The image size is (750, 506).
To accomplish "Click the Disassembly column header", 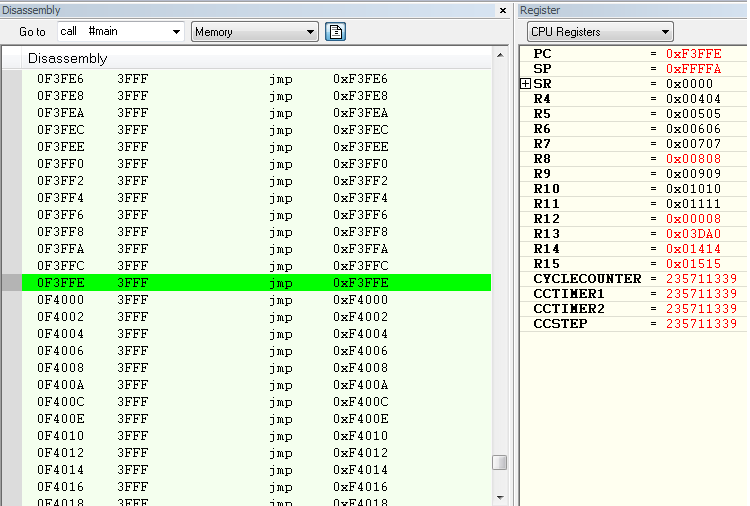I will (x=256, y=58).
